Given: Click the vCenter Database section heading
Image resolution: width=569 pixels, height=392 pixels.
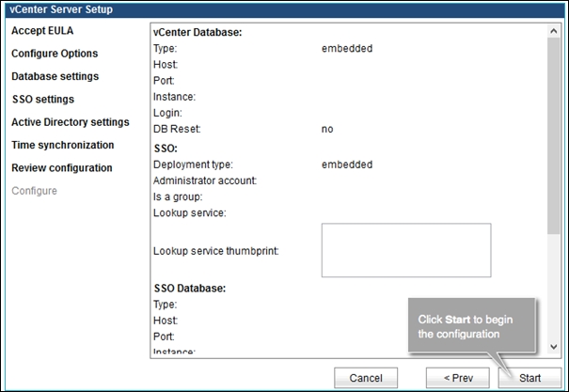Looking at the screenshot, I should click(x=197, y=32).
